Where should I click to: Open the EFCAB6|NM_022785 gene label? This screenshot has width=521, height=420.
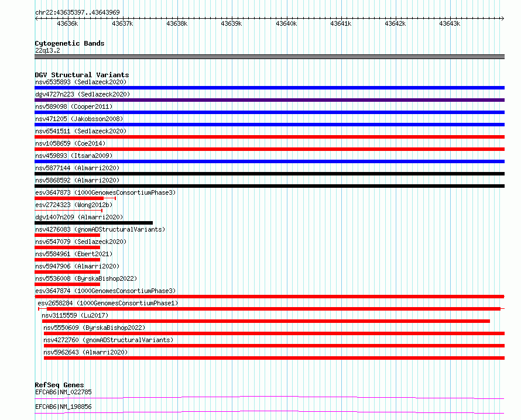click(63, 392)
